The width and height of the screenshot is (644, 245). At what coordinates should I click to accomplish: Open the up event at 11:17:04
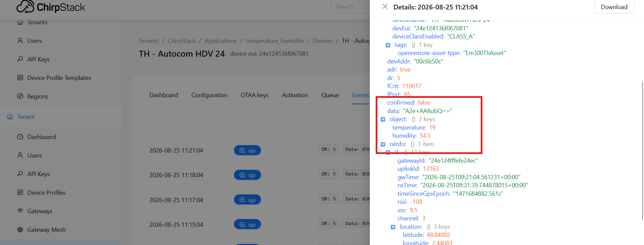coord(247,200)
